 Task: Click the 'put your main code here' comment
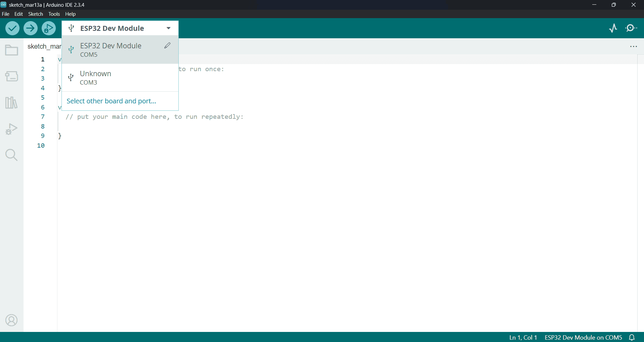[155, 117]
